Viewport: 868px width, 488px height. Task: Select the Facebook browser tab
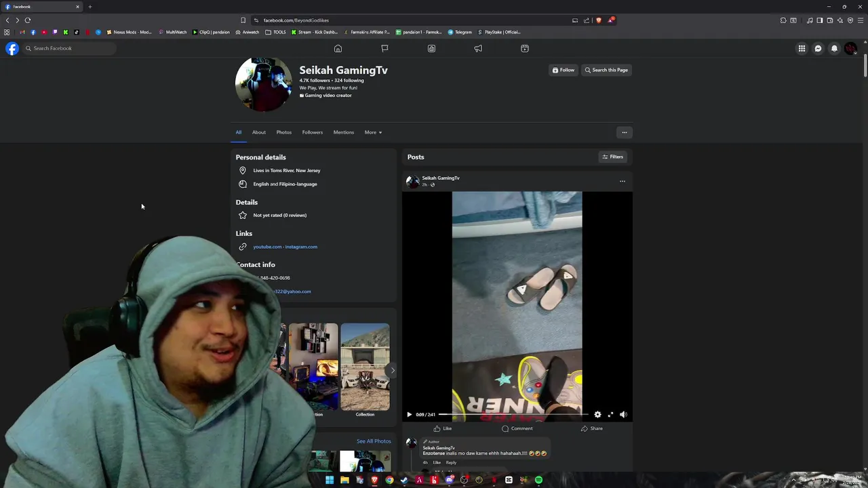[x=42, y=7]
